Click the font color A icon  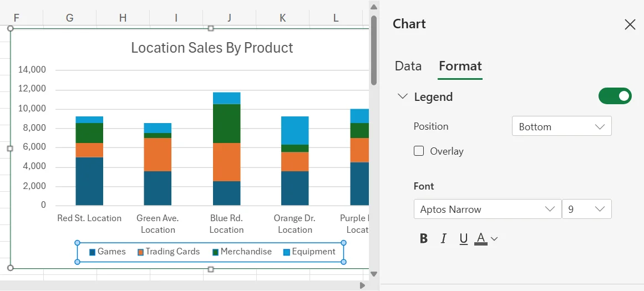tap(481, 238)
